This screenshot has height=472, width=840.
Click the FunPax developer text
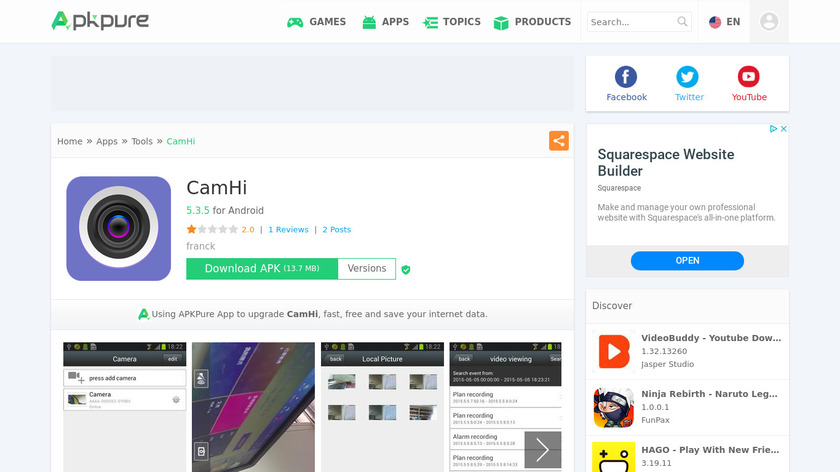coord(655,420)
